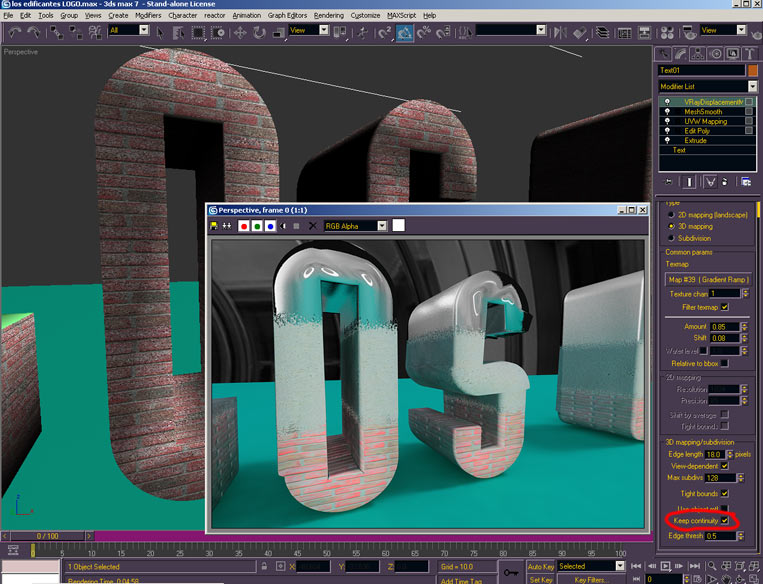
Task: Toggle View-dependent checkbox
Action: 725,466
